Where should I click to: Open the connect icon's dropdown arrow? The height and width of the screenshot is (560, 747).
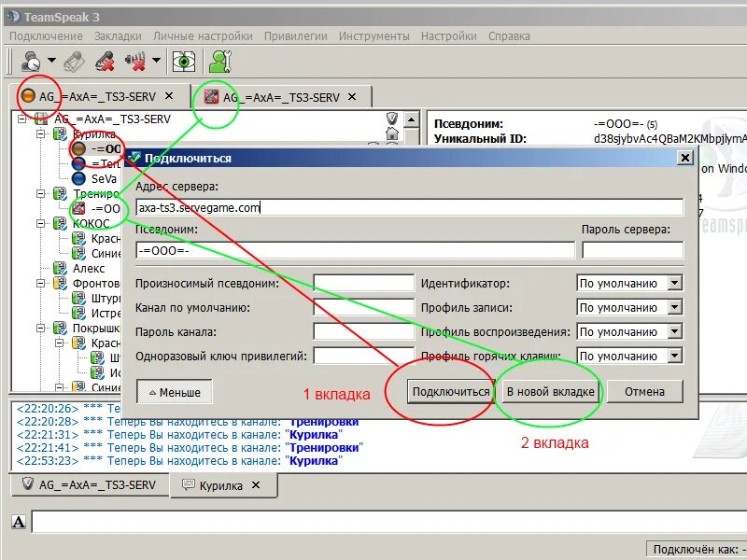point(51,61)
